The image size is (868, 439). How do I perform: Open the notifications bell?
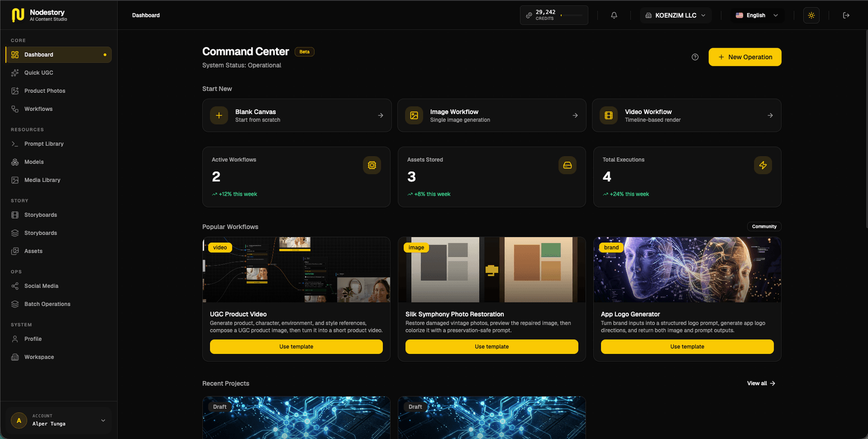point(614,15)
